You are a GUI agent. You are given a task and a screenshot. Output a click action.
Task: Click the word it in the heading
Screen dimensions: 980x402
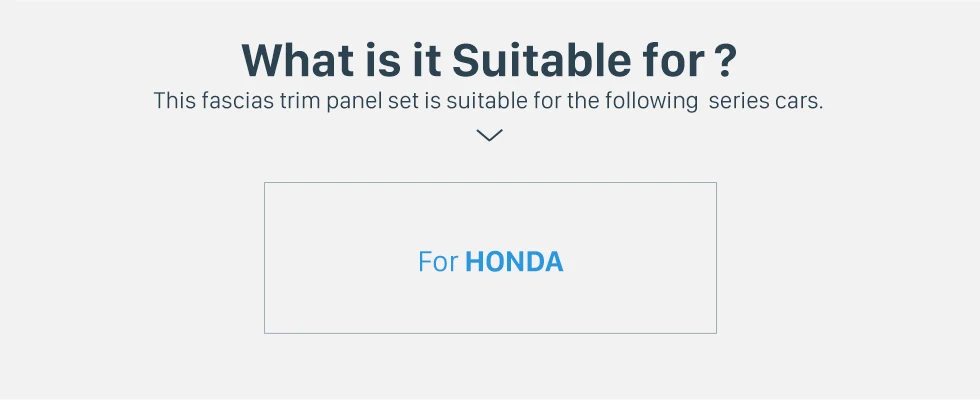click(427, 60)
